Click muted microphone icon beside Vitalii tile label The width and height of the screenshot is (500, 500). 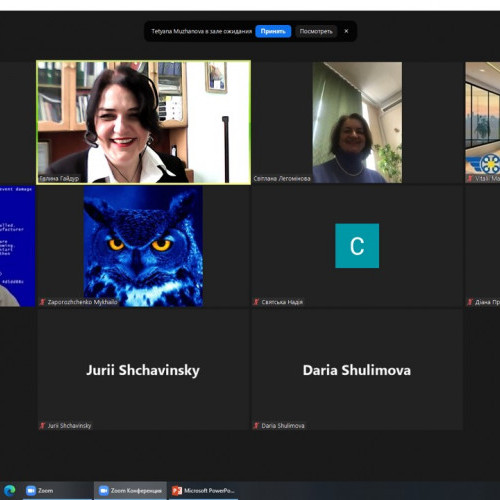470,179
